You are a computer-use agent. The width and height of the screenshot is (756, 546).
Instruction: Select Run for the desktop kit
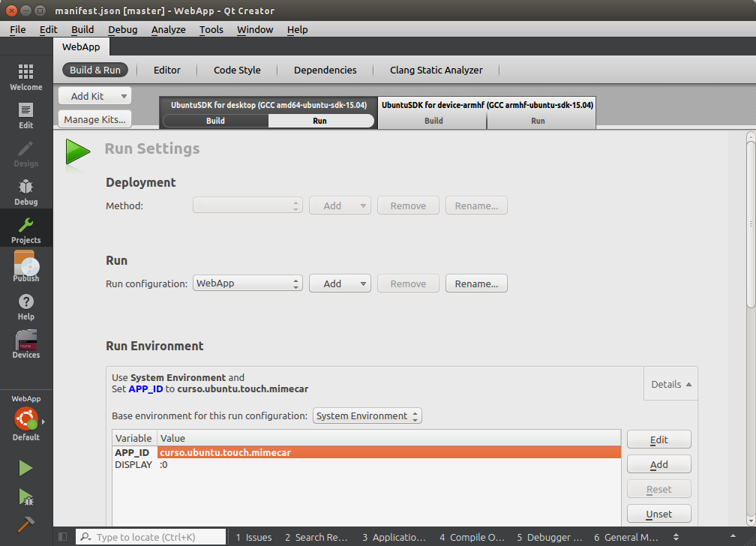pos(320,121)
